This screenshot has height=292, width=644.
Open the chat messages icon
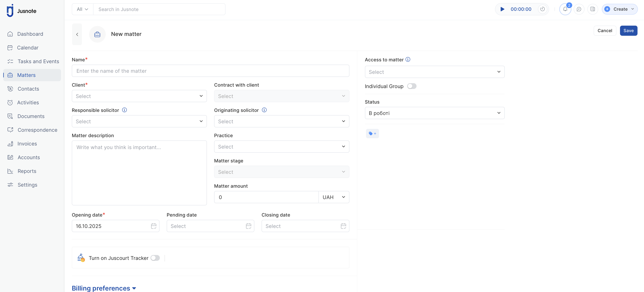click(579, 9)
